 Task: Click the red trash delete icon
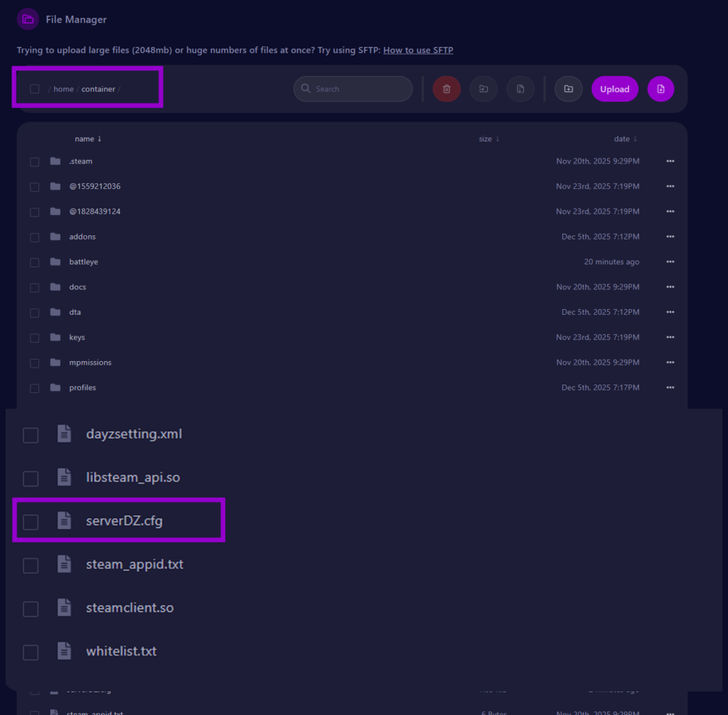[446, 89]
